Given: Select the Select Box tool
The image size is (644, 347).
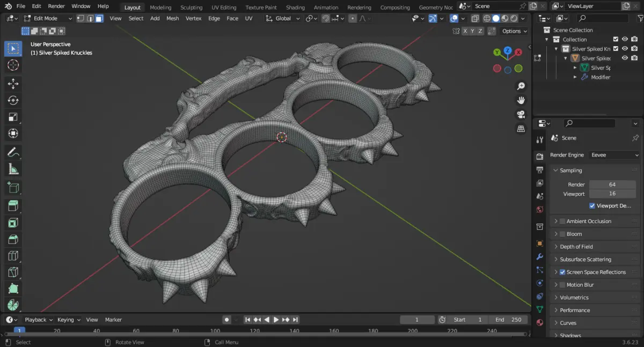Looking at the screenshot, I should click(13, 49).
